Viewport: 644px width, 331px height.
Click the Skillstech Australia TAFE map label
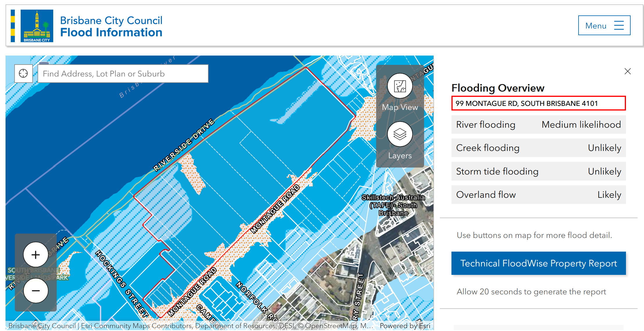393,205
